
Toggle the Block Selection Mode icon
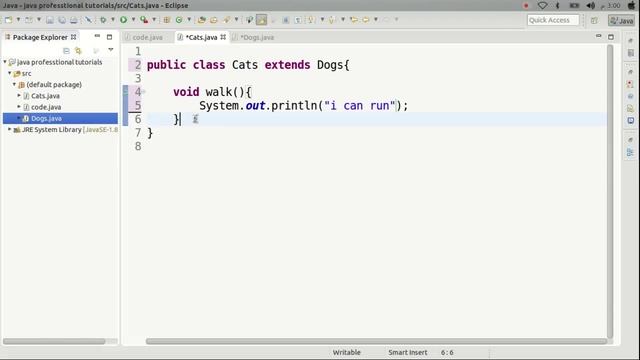pyautogui.click(x=286, y=20)
